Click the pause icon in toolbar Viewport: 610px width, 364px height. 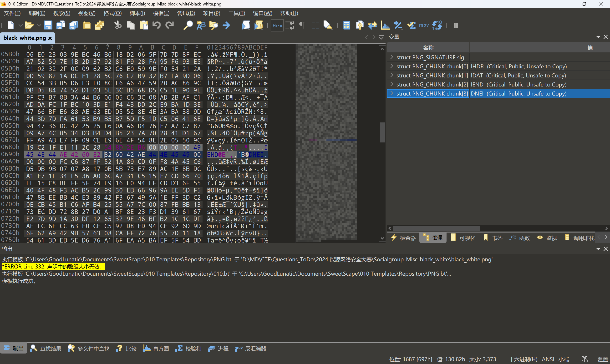456,25
